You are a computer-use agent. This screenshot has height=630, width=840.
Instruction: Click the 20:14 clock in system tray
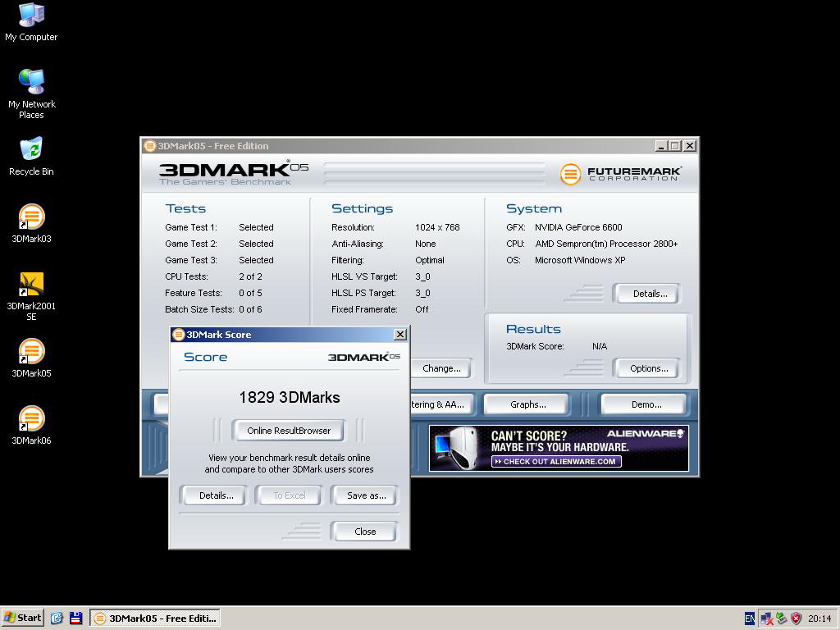coord(819,619)
